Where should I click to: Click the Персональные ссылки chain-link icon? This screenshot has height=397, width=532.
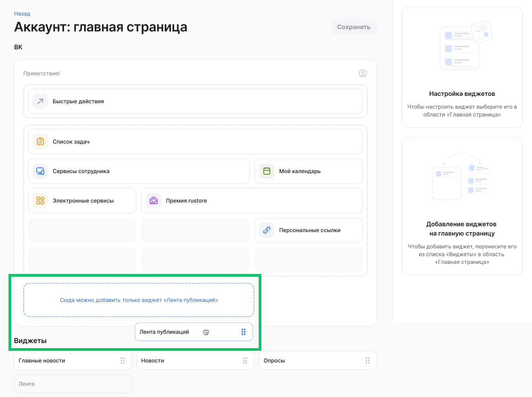point(266,230)
